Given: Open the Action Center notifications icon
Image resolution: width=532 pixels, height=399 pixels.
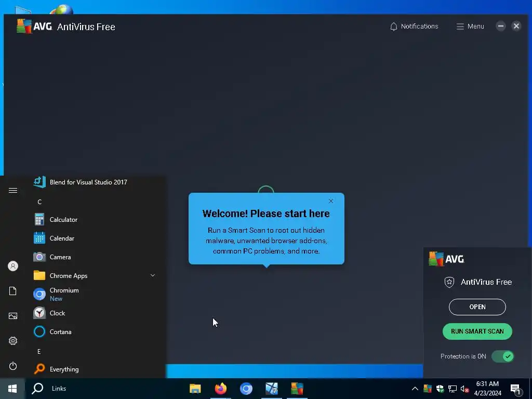Looking at the screenshot, I should pos(516,389).
